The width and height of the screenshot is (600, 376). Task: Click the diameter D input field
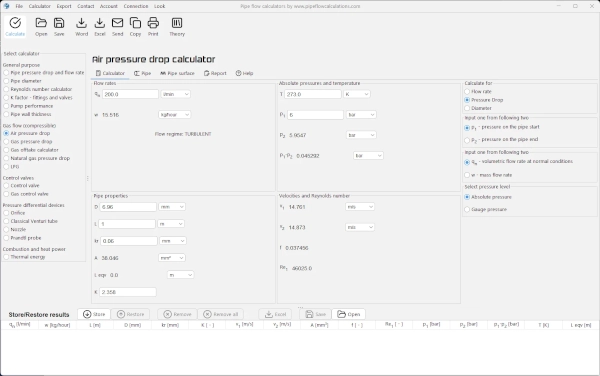(128, 207)
